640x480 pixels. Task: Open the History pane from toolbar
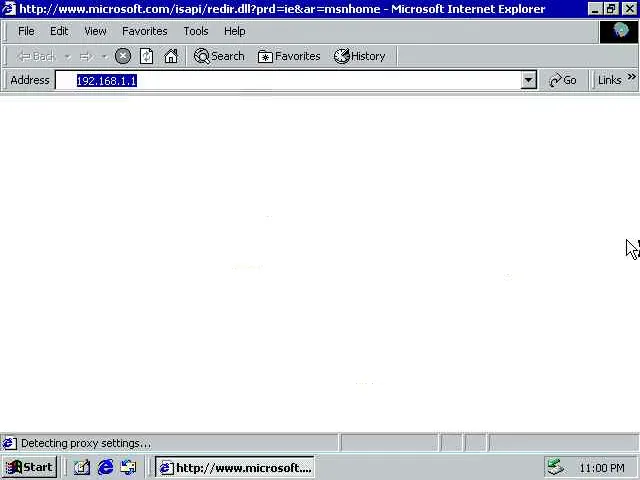click(x=360, y=56)
